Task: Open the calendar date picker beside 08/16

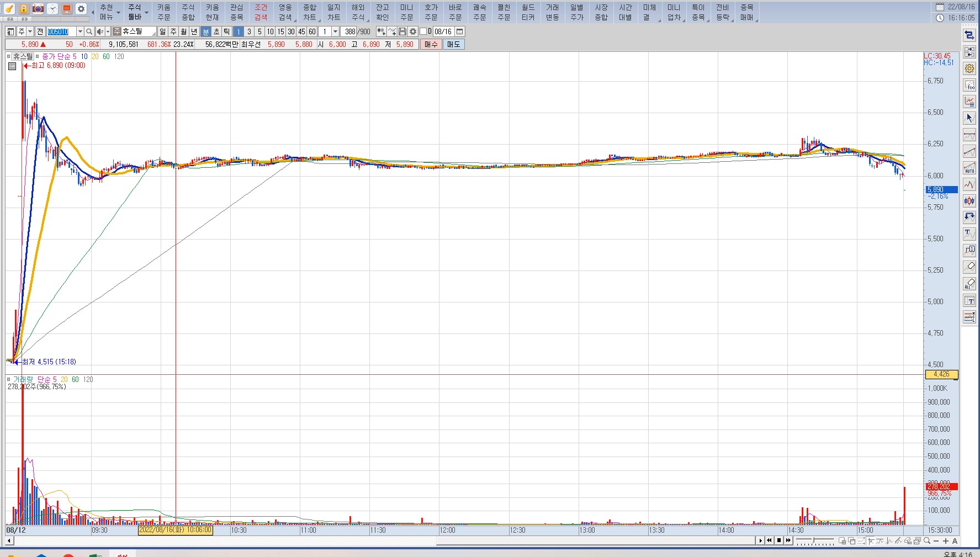Action: (460, 31)
